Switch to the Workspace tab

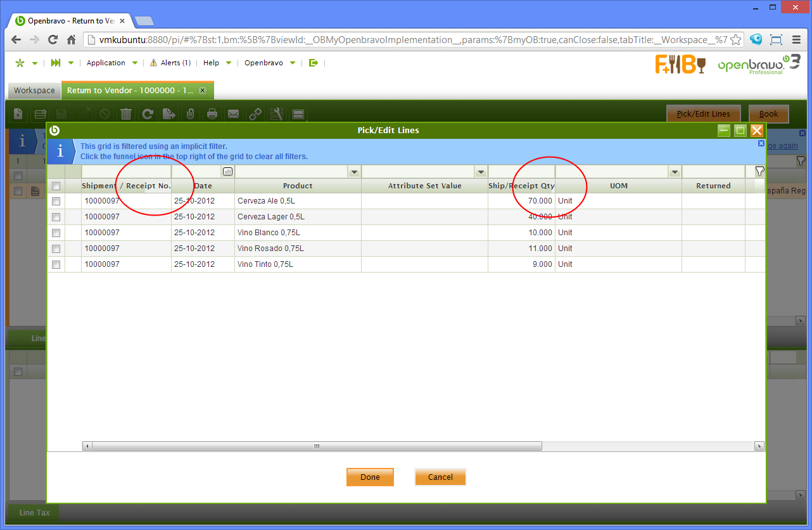point(34,91)
